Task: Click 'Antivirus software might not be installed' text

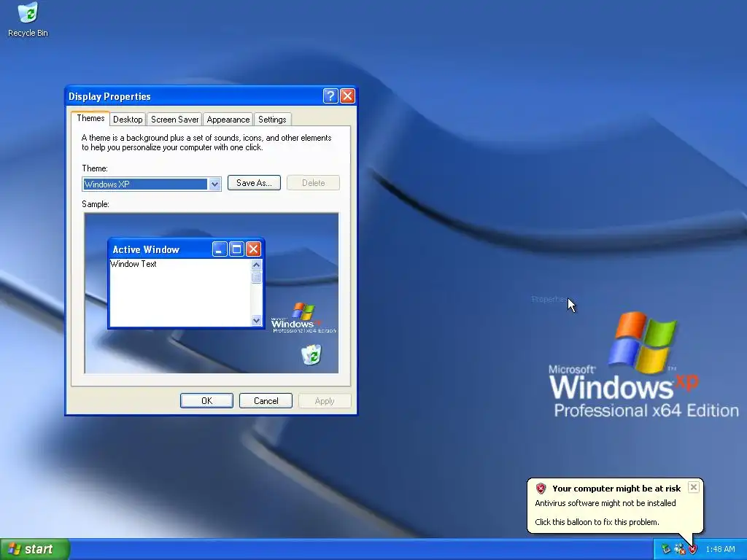Action: pos(605,503)
